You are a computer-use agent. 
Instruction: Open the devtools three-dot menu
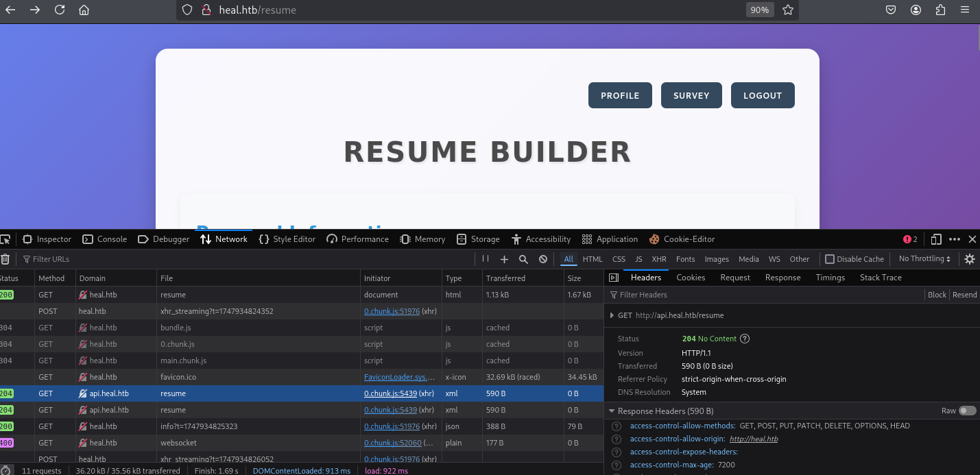955,239
